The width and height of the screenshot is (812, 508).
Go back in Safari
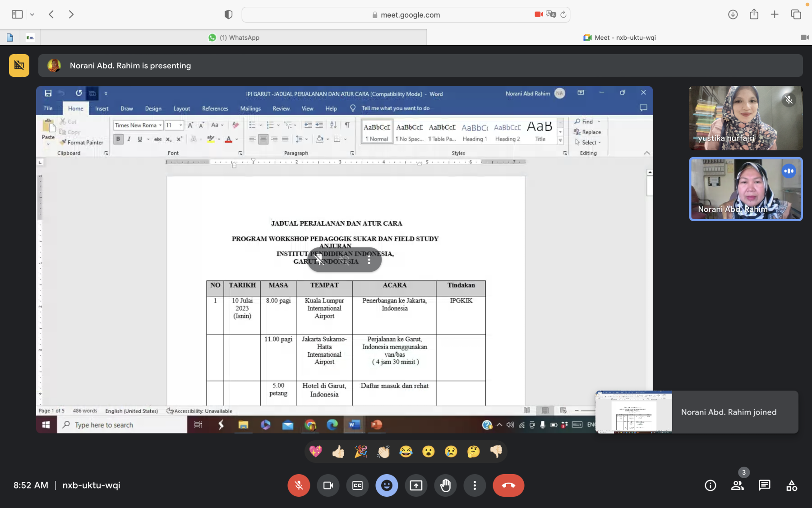point(51,14)
